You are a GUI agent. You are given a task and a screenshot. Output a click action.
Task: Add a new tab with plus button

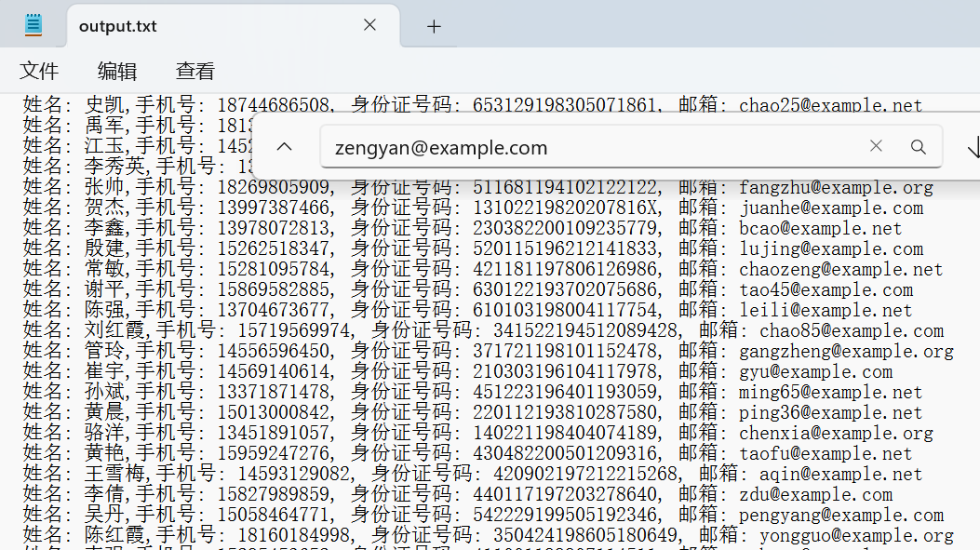[x=434, y=26]
